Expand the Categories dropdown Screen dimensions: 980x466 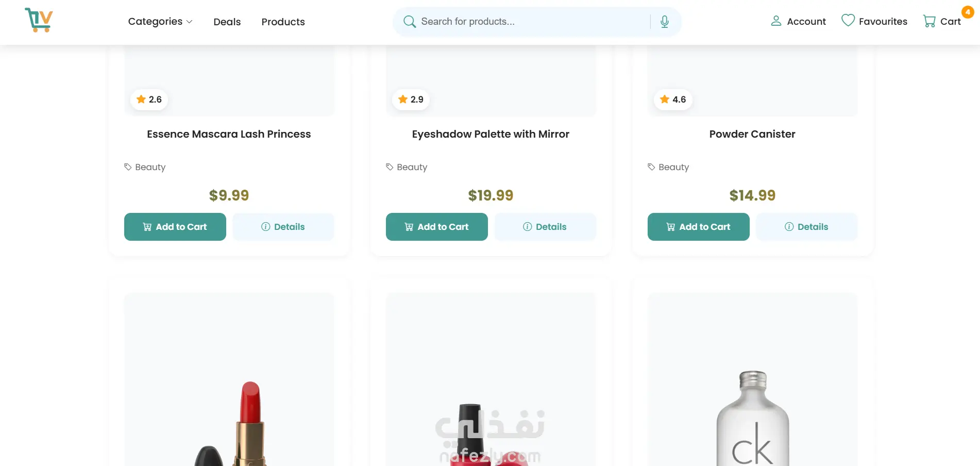(x=160, y=22)
